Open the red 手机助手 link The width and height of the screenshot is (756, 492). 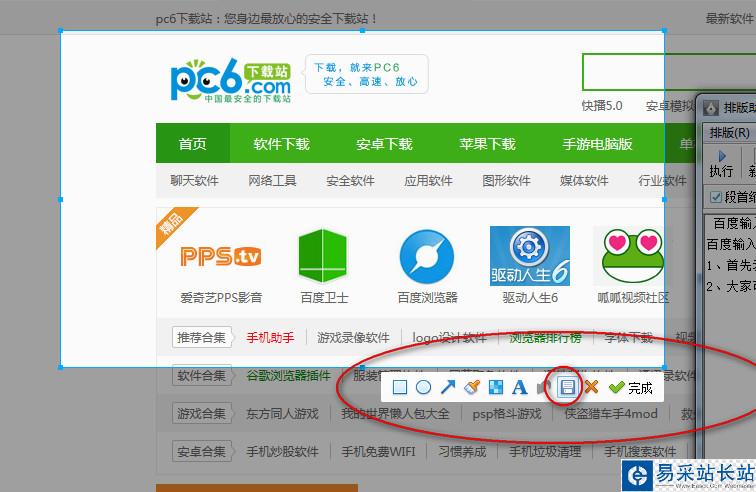270,338
